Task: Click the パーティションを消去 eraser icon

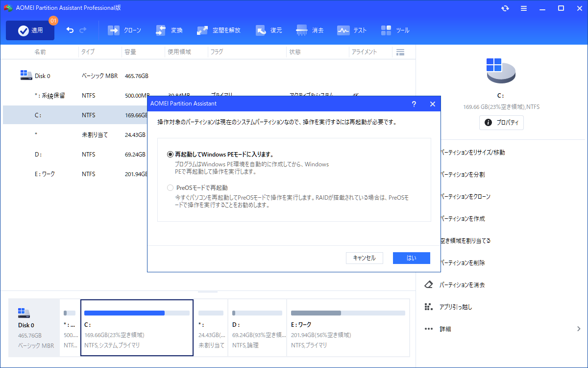Action: click(429, 285)
